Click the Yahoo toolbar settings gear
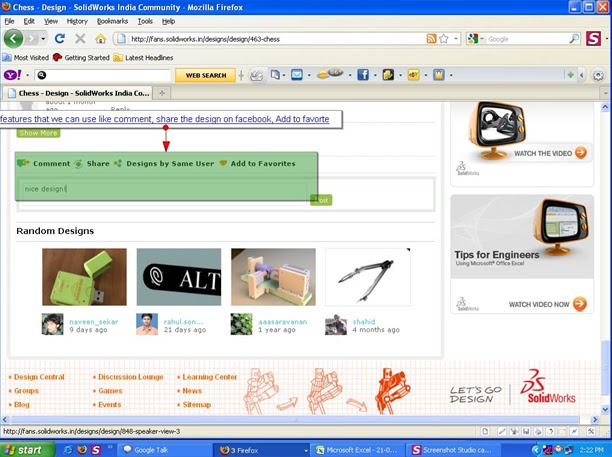The image size is (612, 457). (x=598, y=75)
